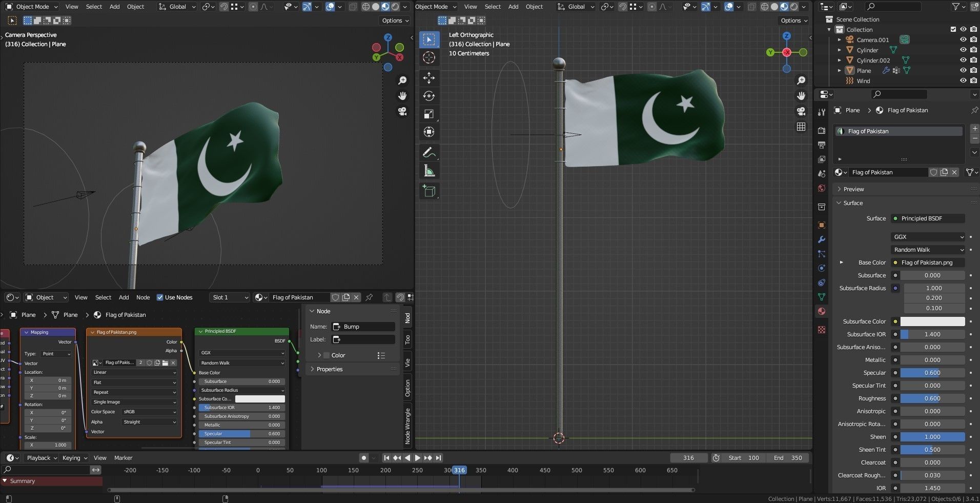Open the Physics Properties tab

click(x=821, y=268)
